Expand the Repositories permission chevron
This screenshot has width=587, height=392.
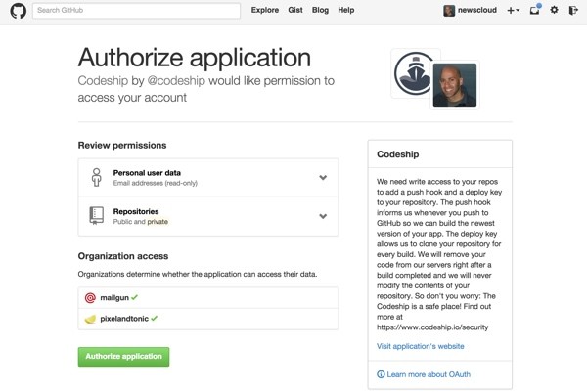point(323,216)
